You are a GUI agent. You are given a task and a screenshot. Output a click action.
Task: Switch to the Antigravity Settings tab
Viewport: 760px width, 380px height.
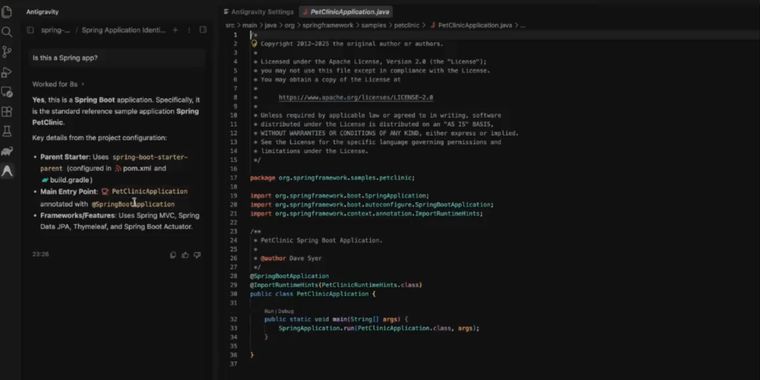pos(259,12)
